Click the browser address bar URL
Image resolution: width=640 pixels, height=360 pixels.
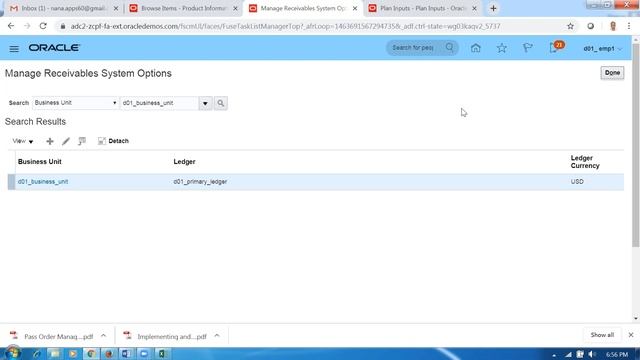click(285, 26)
